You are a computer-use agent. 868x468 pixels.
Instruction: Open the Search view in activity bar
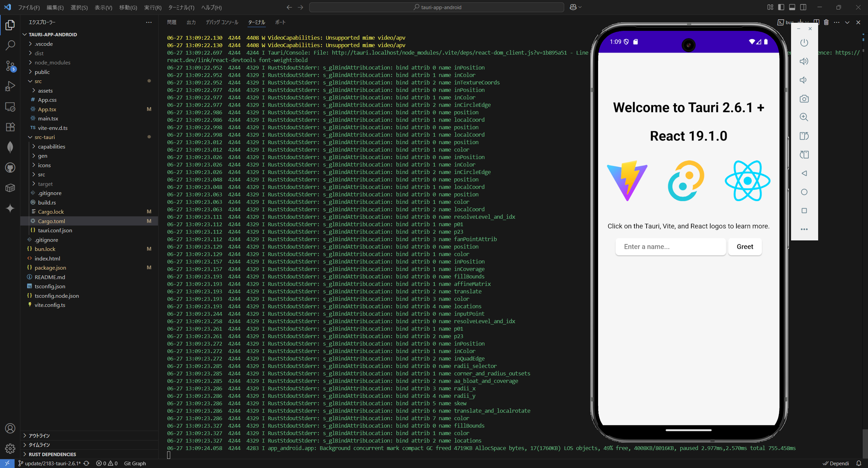[10, 45]
